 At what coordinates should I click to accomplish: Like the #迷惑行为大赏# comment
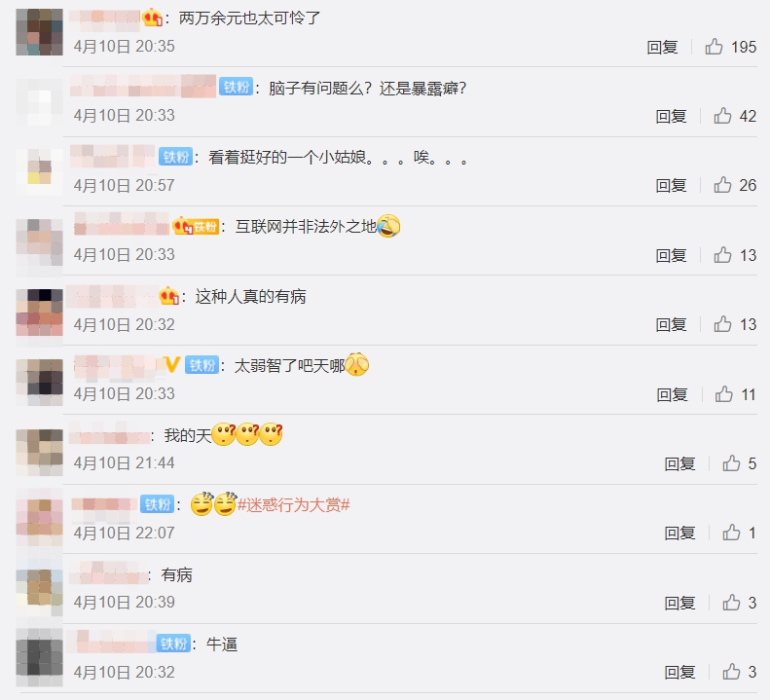click(x=731, y=533)
